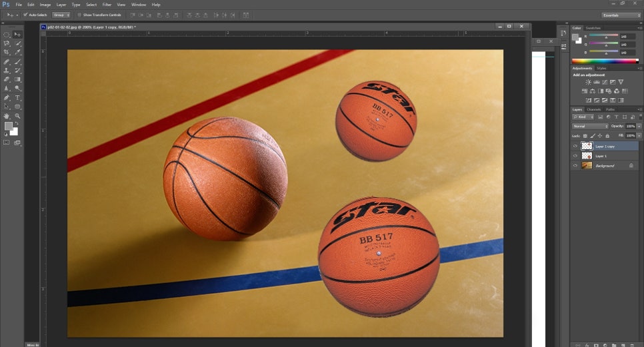This screenshot has height=347, width=644.
Task: Hide the Background layer eye
Action: click(575, 166)
